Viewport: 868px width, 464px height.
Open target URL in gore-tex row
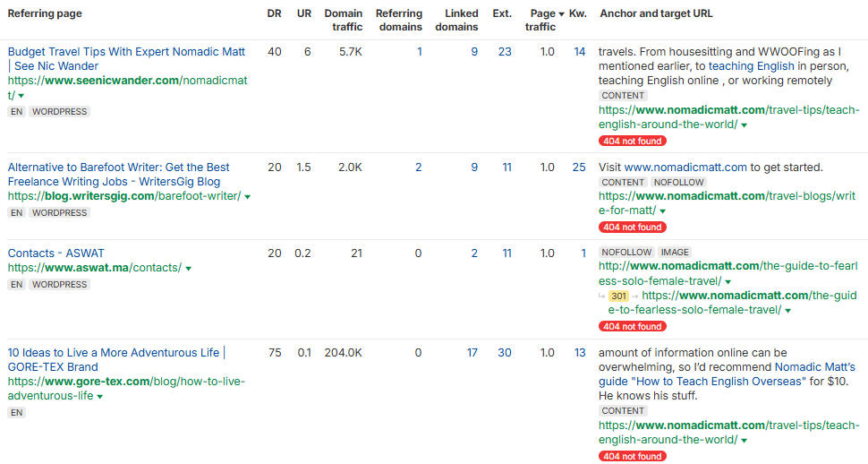pyautogui.click(x=729, y=433)
